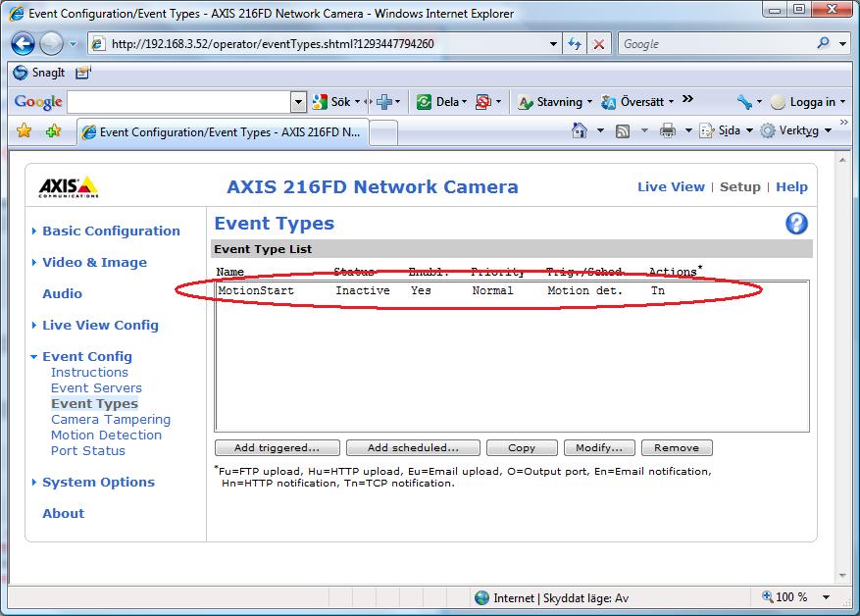Open the Home button dropdown arrow

600,130
